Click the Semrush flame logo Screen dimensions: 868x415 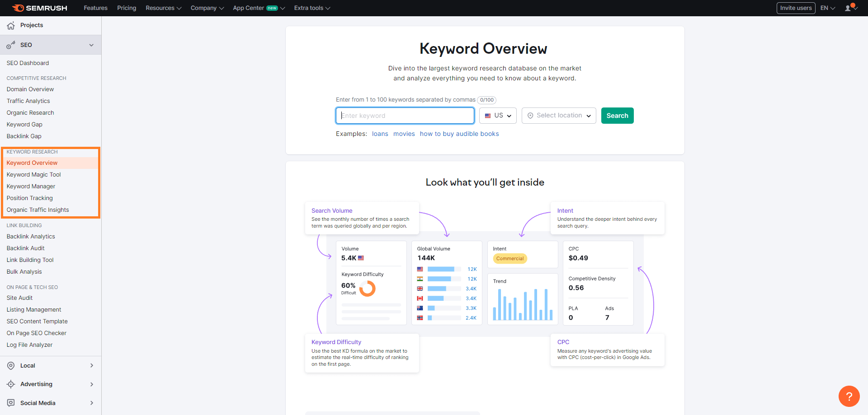[x=18, y=8]
